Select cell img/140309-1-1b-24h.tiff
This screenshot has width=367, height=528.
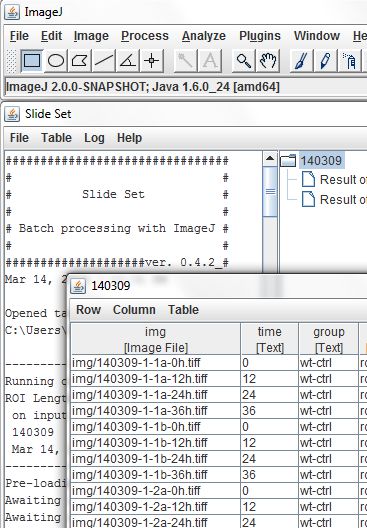(156, 458)
